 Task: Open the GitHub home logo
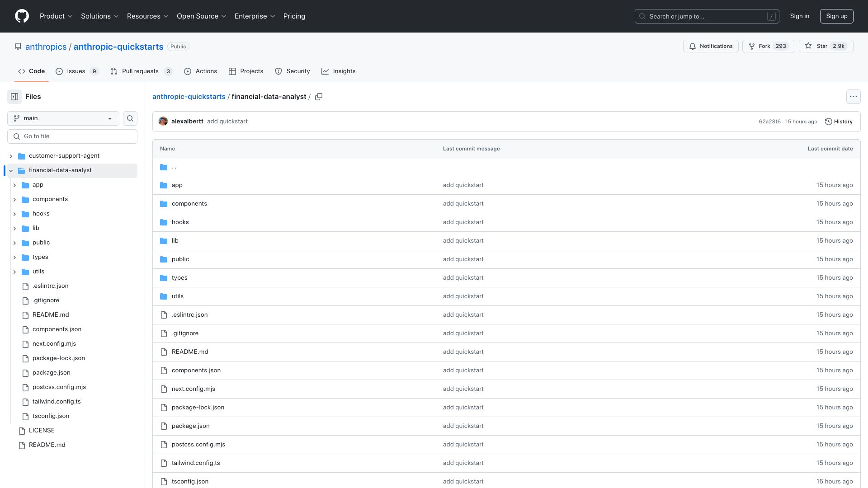(x=22, y=16)
